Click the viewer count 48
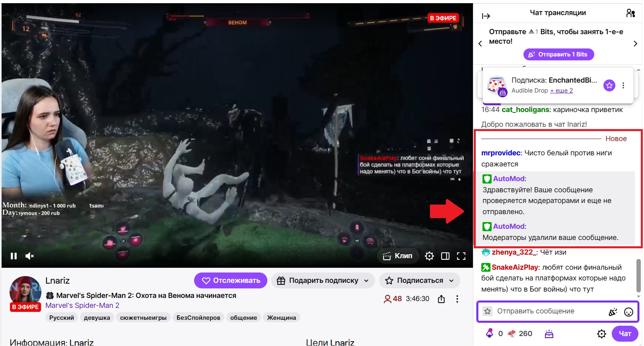This screenshot has height=346, width=644. click(x=393, y=299)
